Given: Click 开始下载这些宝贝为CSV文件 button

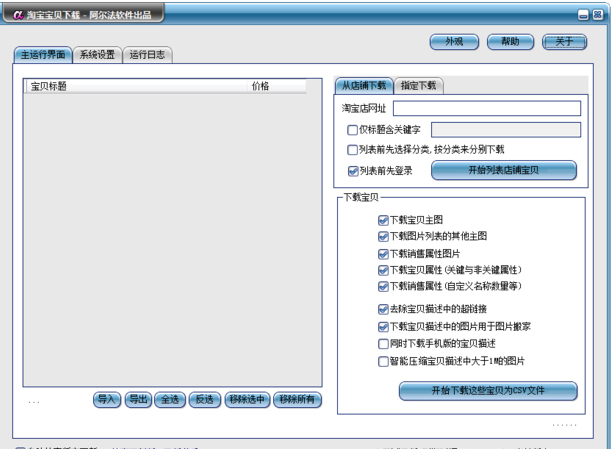Looking at the screenshot, I should click(488, 391).
